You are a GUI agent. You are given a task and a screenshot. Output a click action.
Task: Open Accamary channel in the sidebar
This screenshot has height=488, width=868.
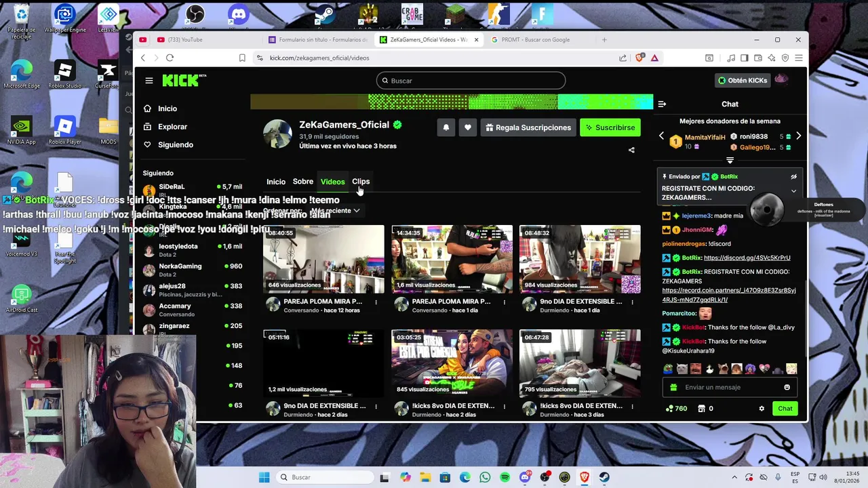193,310
